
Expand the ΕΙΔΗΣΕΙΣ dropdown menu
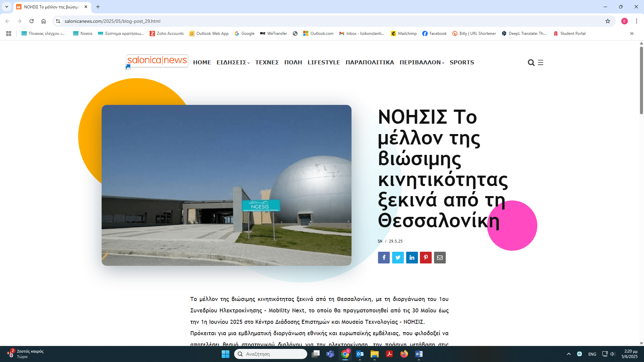(233, 62)
